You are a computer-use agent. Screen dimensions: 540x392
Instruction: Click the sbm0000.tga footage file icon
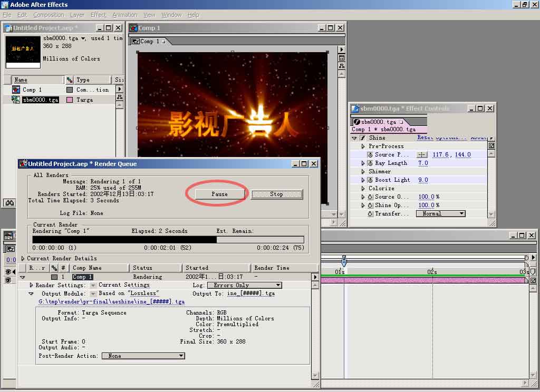point(16,100)
